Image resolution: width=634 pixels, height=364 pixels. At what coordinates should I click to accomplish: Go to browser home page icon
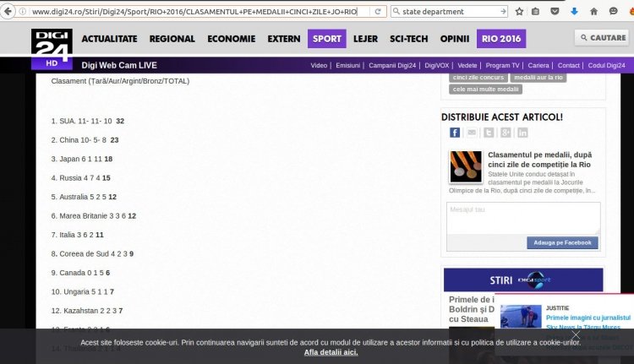(x=593, y=11)
